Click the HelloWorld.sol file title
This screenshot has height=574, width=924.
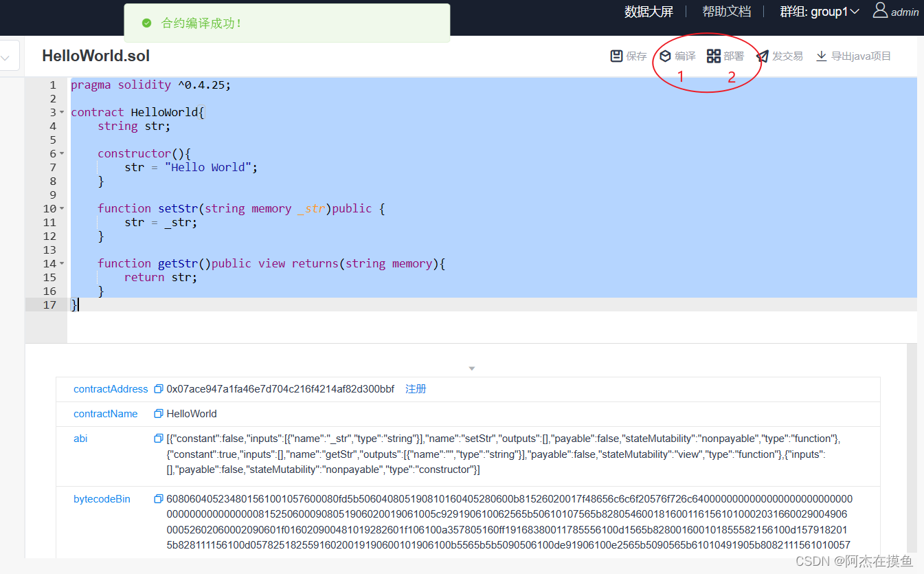(95, 56)
